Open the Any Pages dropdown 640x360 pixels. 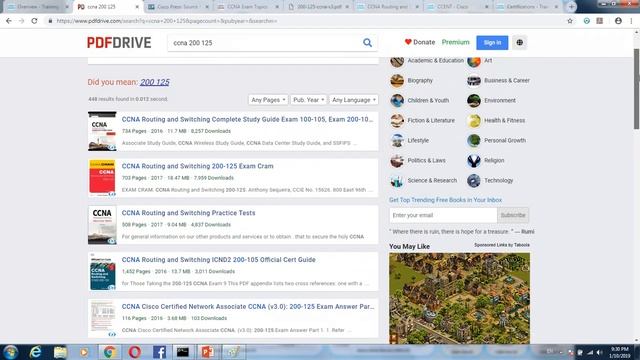(x=268, y=100)
